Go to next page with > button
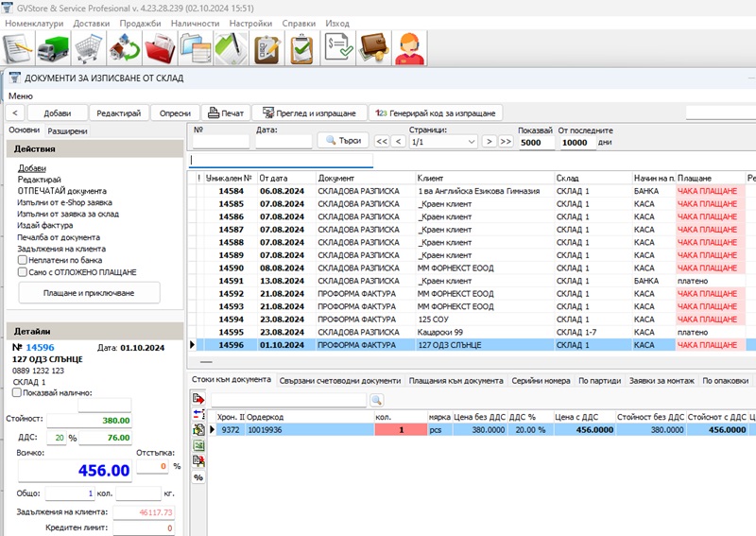The height and width of the screenshot is (536, 756). (489, 142)
